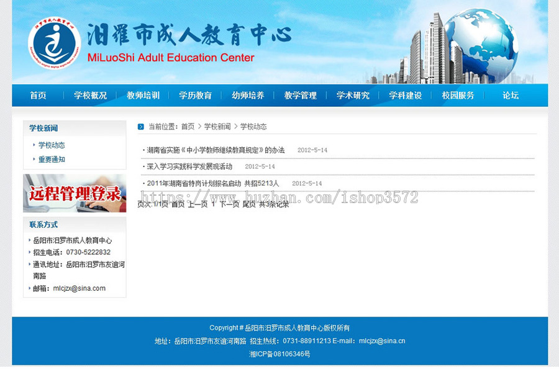559x392 pixels.
Task: Click footer hotline 0731-88911213
Action: 307,340
